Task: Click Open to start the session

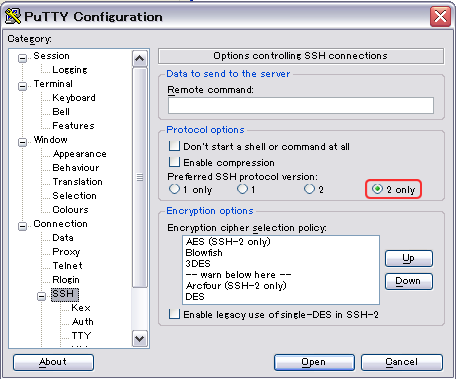Action: click(314, 362)
